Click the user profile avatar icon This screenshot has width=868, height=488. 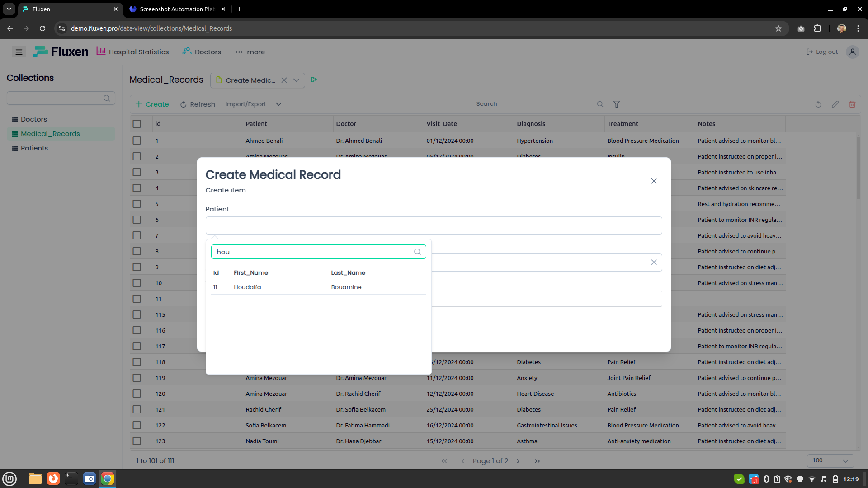click(x=852, y=52)
